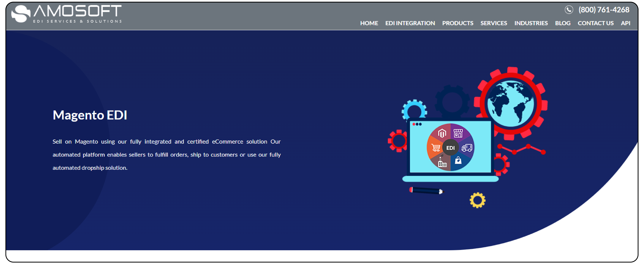Open the INDUSTRIES menu

point(531,23)
